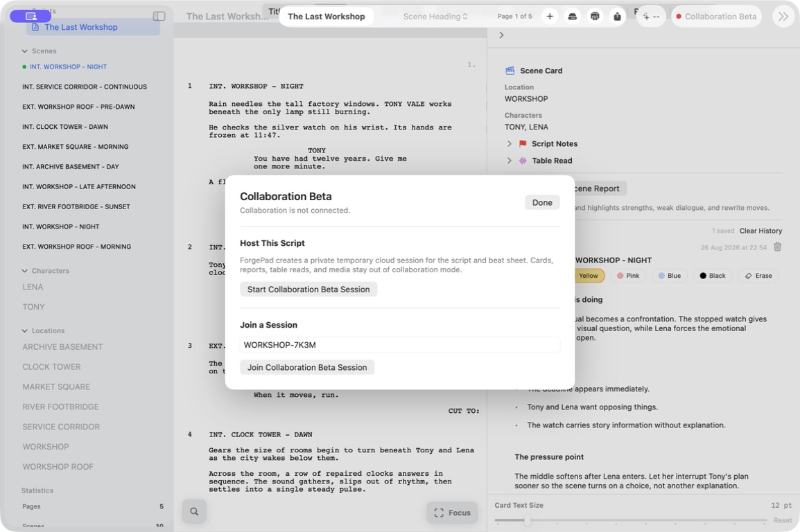Collapse the Characters section
The height and width of the screenshot is (532, 800).
[24, 271]
